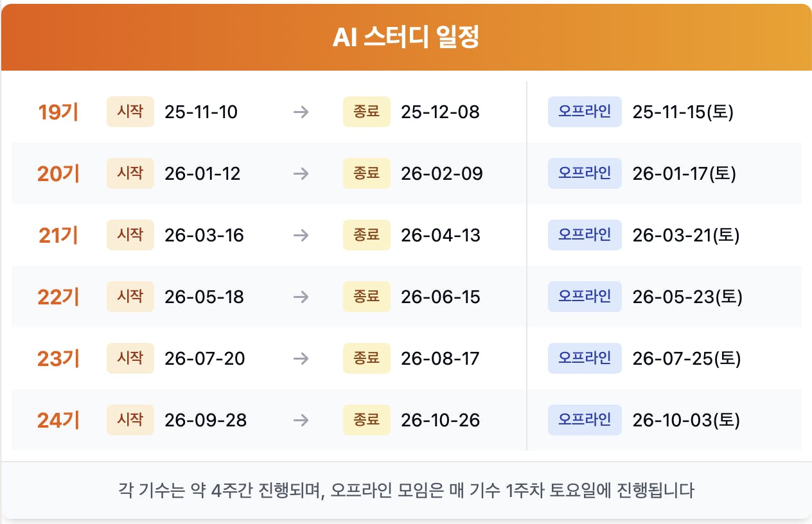This screenshot has height=524, width=812.
Task: Click the arrow icon in the 20기 row
Action: pyautogui.click(x=301, y=174)
